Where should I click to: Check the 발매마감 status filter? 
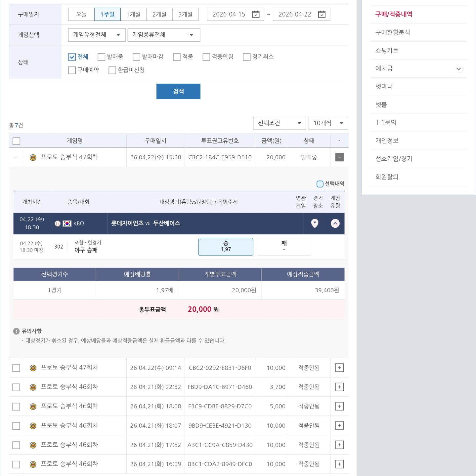coord(136,57)
